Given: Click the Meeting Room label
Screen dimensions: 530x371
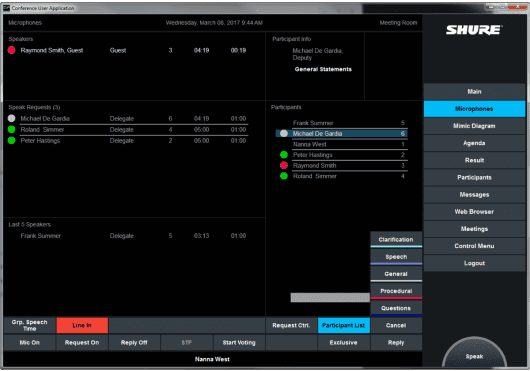Looking at the screenshot, I should pyautogui.click(x=398, y=23).
